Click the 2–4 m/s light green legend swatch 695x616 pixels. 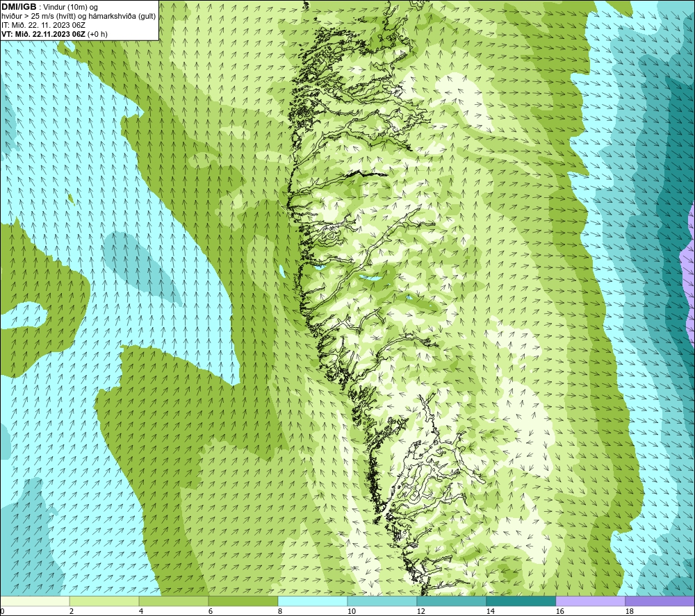(x=104, y=601)
